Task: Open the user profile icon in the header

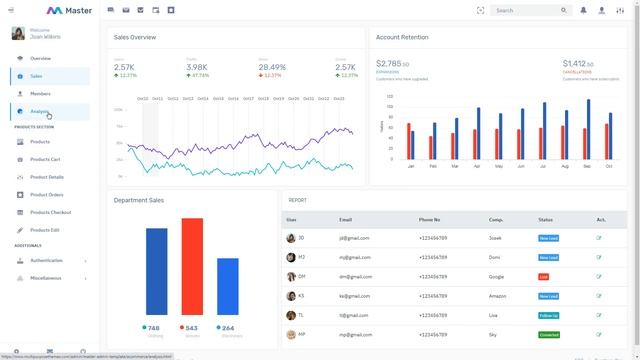Action: click(602, 10)
